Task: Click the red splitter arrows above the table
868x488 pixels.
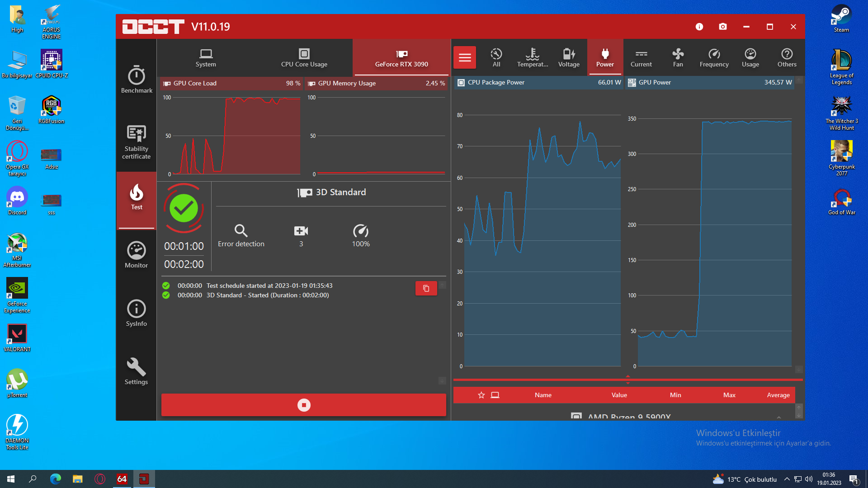Action: coord(627,380)
